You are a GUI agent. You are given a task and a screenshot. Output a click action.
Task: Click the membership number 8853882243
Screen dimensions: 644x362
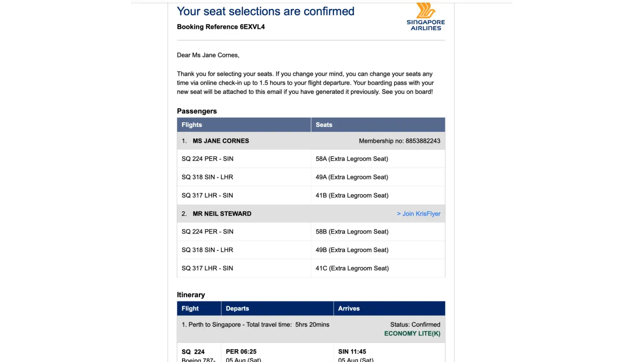(x=423, y=141)
